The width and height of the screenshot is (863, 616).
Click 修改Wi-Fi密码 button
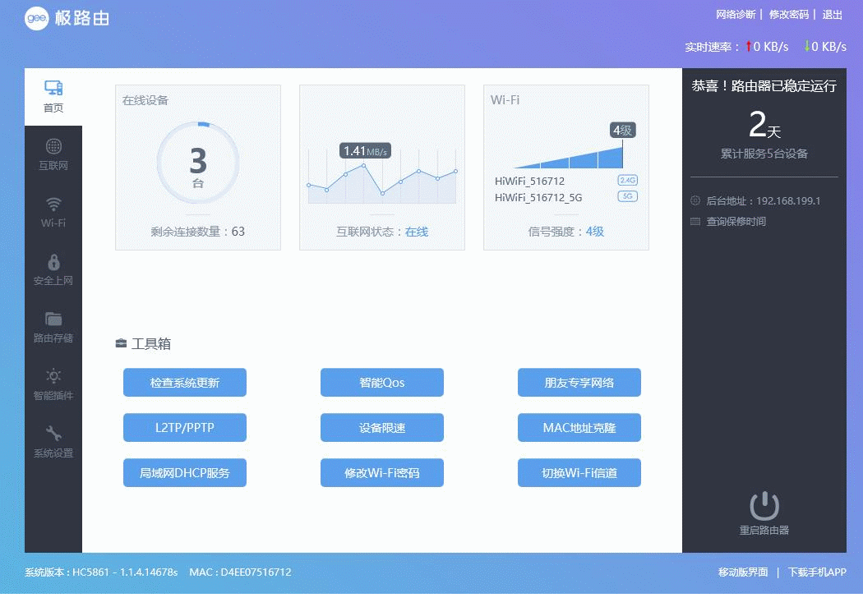pos(382,472)
